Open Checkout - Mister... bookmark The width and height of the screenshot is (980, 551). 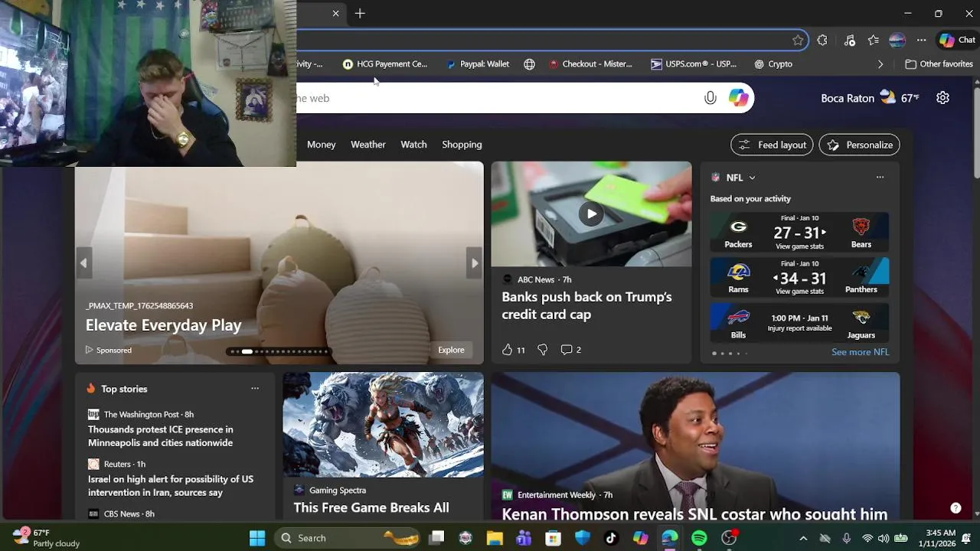click(590, 64)
